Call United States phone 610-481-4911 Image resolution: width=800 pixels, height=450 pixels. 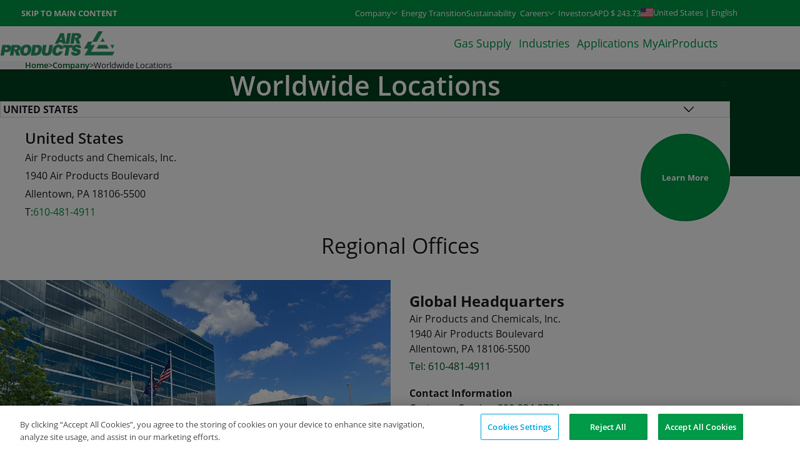point(64,212)
